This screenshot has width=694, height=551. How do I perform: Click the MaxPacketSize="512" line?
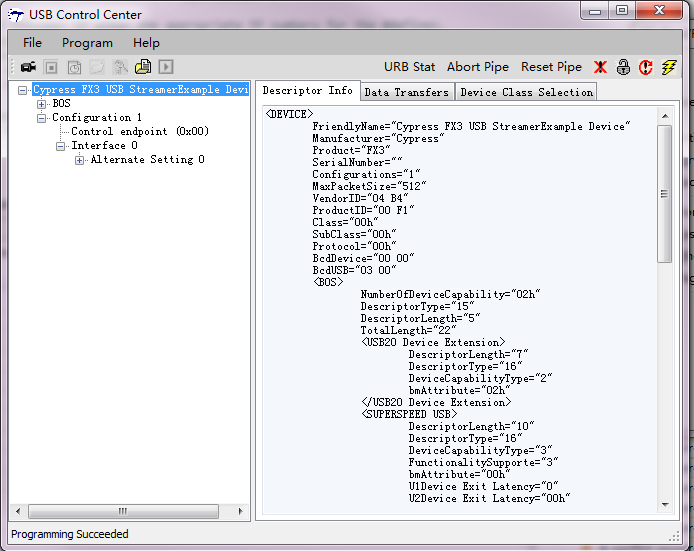[x=369, y=186]
